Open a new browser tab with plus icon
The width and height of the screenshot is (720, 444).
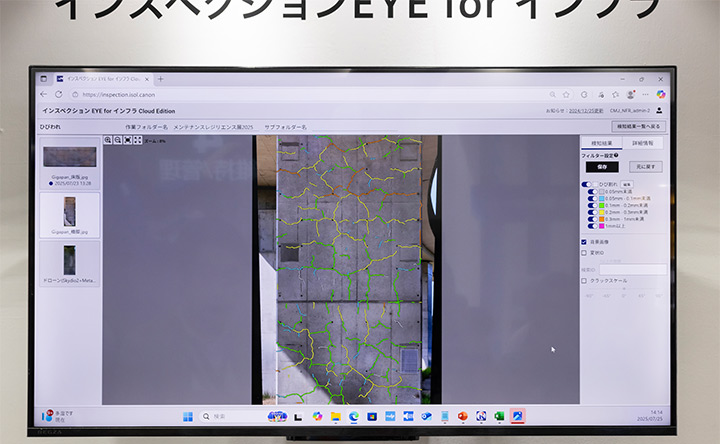click(x=162, y=79)
